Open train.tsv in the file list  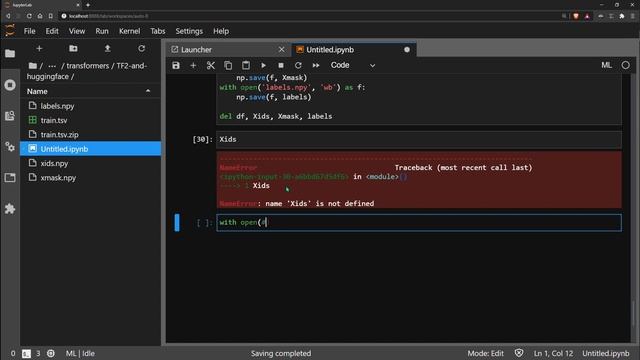[90, 120]
